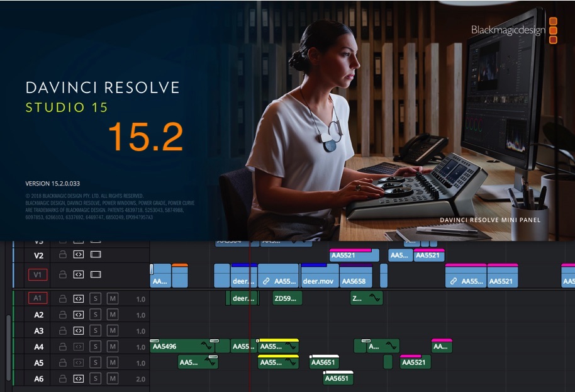Toggle auto select on A6 track
This screenshot has width=575, height=392.
pyautogui.click(x=79, y=378)
